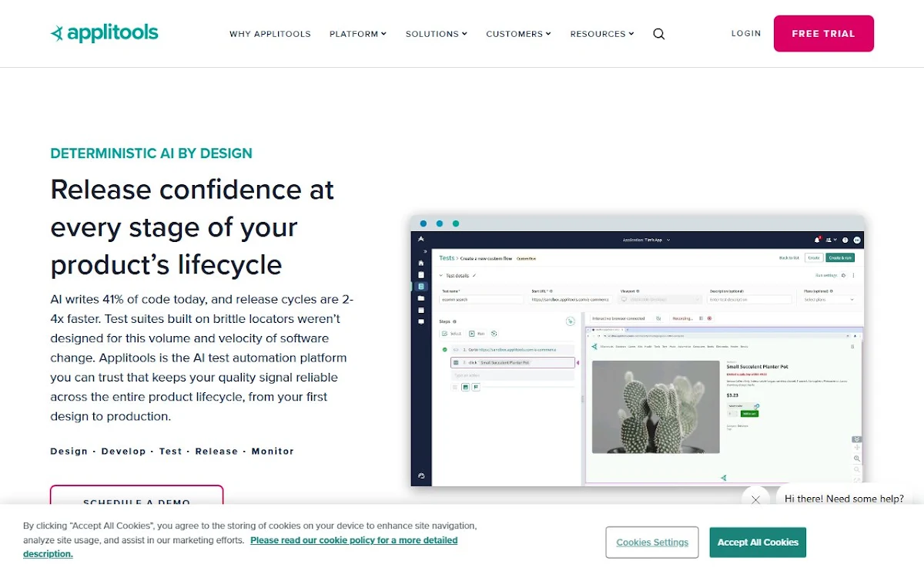Click the run settings gear in the product screenshot
This screenshot has width=924, height=578.
[x=844, y=275]
